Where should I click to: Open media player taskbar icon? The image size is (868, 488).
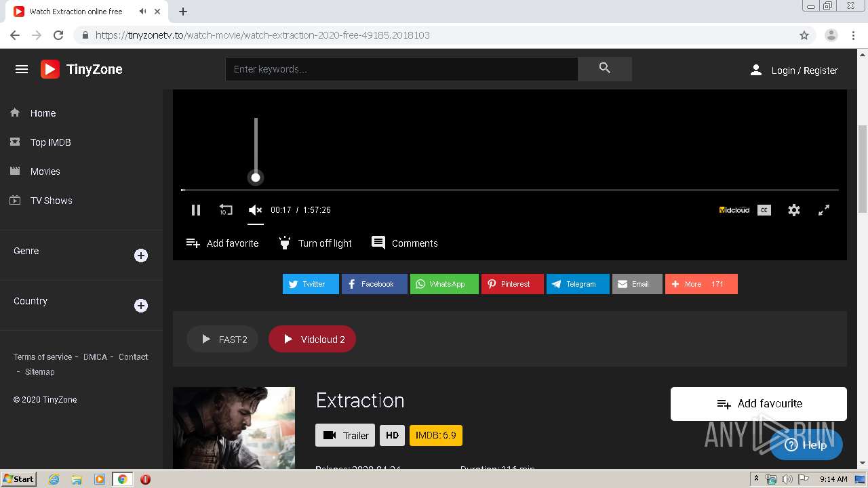point(100,479)
